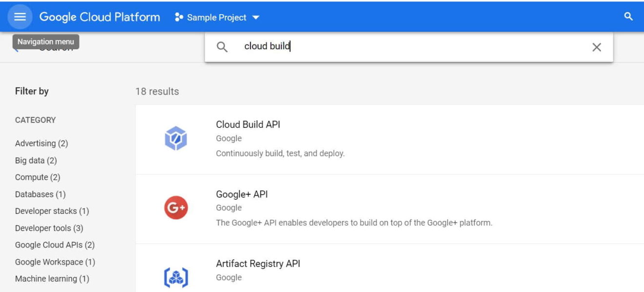The width and height of the screenshot is (644, 292).
Task: Clear the search field with the X
Action: [x=597, y=47]
